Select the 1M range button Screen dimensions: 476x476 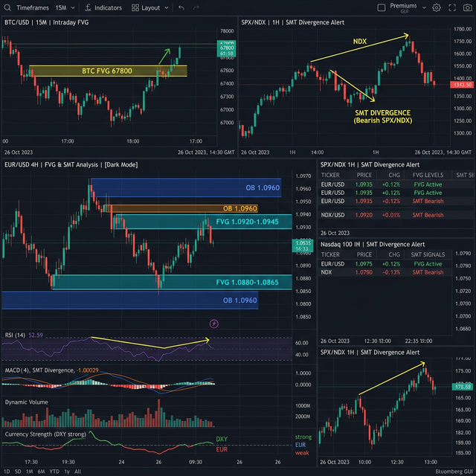30,472
